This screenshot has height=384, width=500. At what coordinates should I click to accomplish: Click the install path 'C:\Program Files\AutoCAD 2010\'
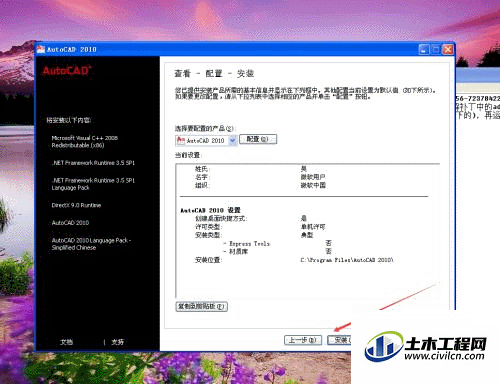347,260
